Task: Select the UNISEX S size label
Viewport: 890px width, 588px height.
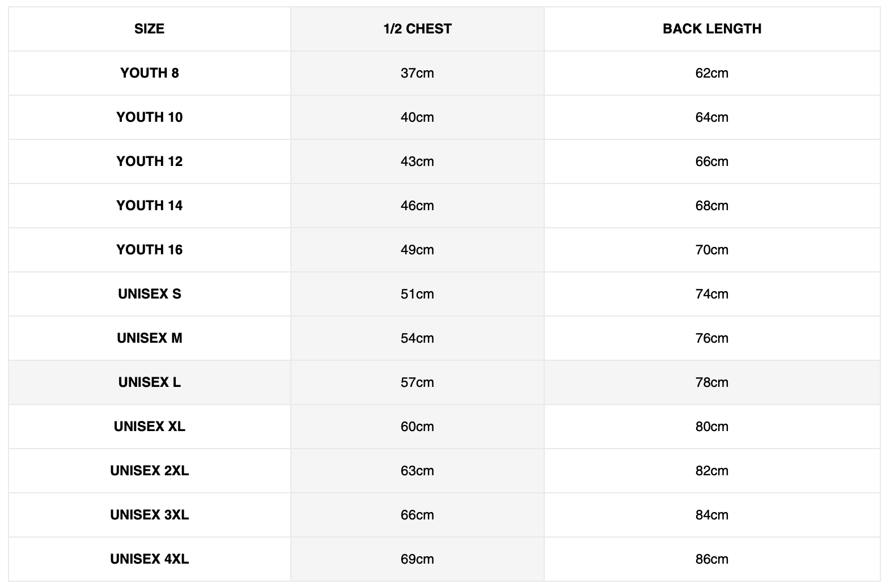Action: click(x=150, y=294)
